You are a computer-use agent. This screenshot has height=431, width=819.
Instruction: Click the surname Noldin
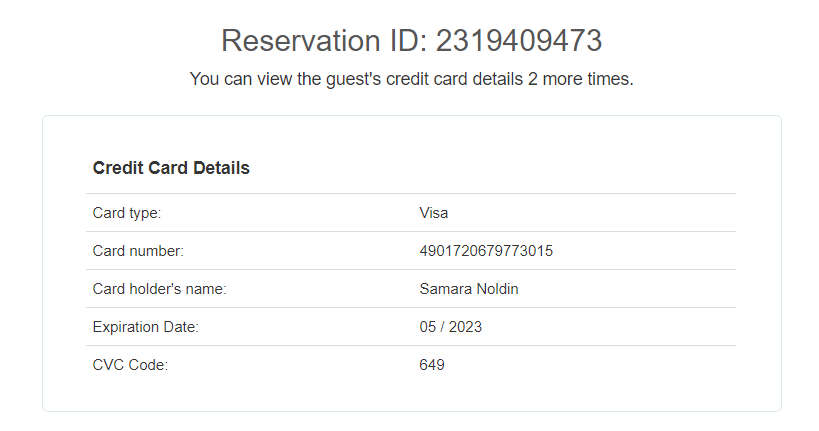[497, 289]
